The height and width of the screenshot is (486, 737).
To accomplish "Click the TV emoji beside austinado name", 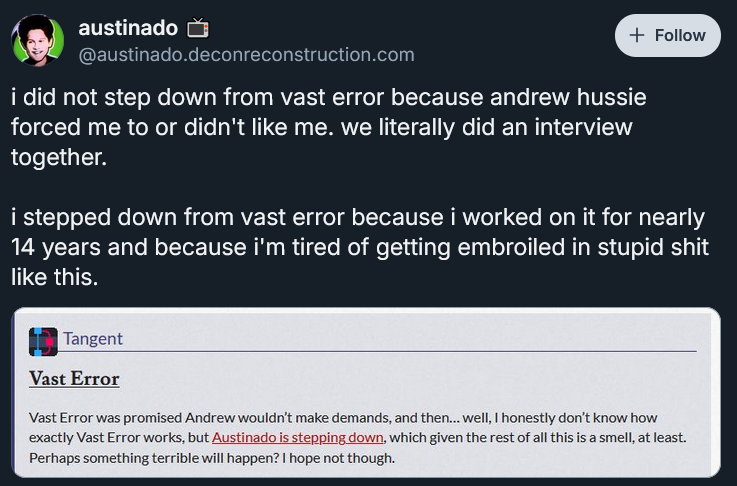I will (198, 28).
